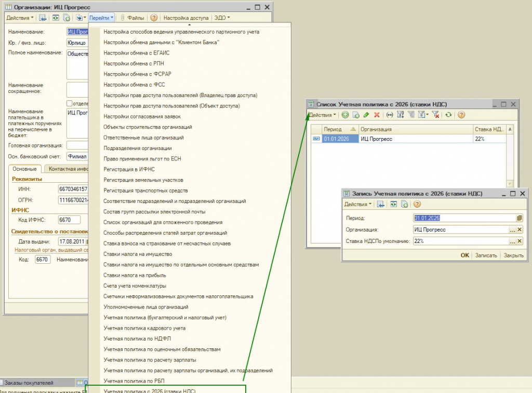This screenshot has height=393, width=532.
Task: Click 'ИЦ Прогресс' cell in the list
Action: (416, 139)
